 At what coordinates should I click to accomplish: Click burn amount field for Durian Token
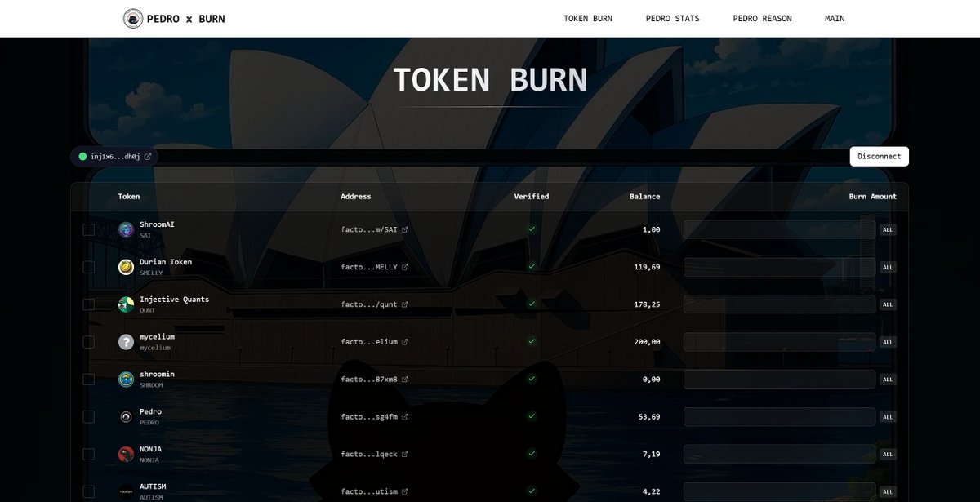780,267
